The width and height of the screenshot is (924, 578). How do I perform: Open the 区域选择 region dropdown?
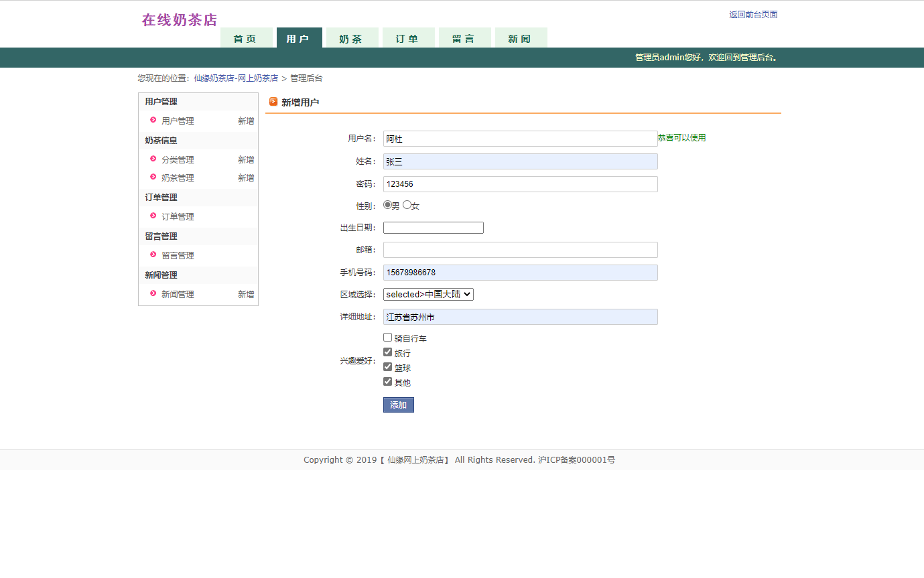[428, 294]
